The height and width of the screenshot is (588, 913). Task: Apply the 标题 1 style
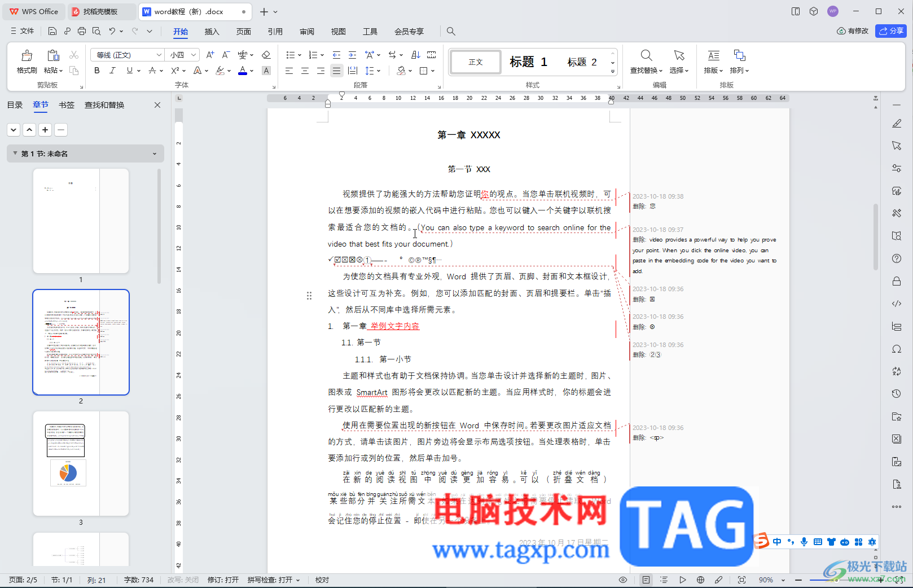[x=528, y=62]
